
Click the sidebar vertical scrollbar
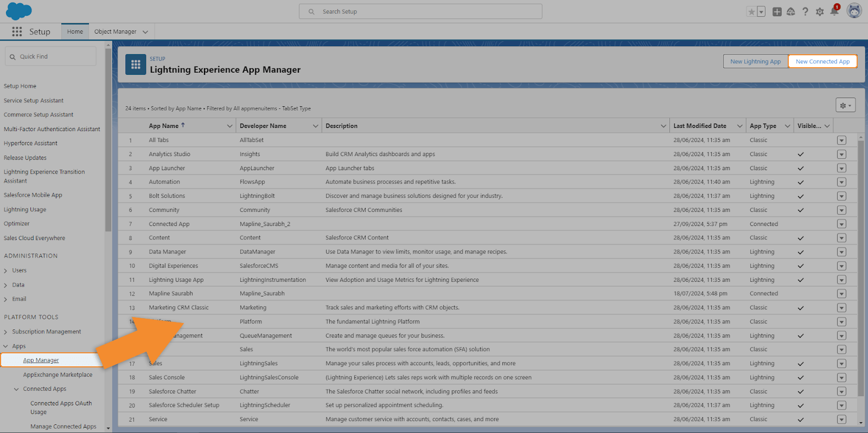pos(108,141)
